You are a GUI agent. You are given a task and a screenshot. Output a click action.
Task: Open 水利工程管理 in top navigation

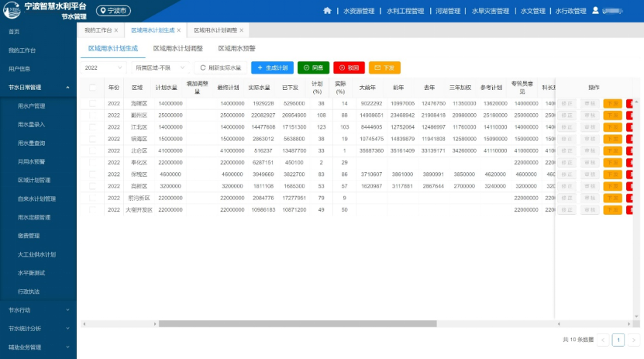(x=405, y=11)
